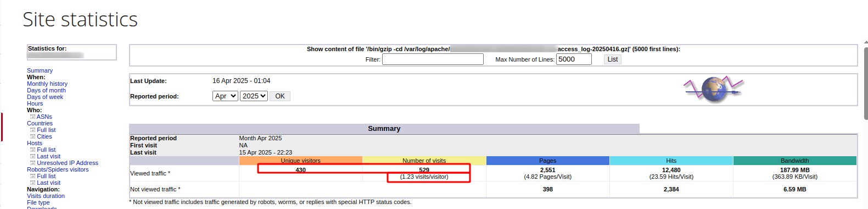Click the pages value 2,551
Image resolution: width=868 pixels, height=209 pixels.
pos(548,170)
